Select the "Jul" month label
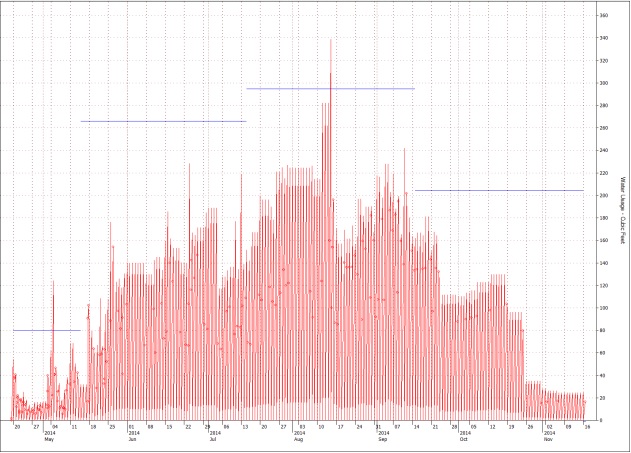Viewport: 631px width, 453px height. click(213, 439)
